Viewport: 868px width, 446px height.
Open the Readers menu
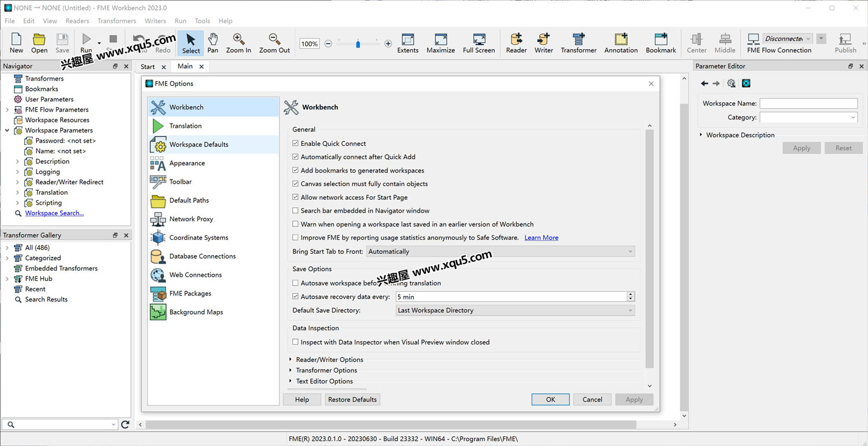78,21
